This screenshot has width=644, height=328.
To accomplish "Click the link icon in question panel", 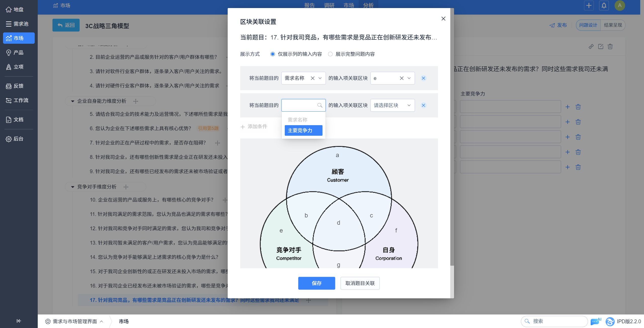I will [591, 46].
